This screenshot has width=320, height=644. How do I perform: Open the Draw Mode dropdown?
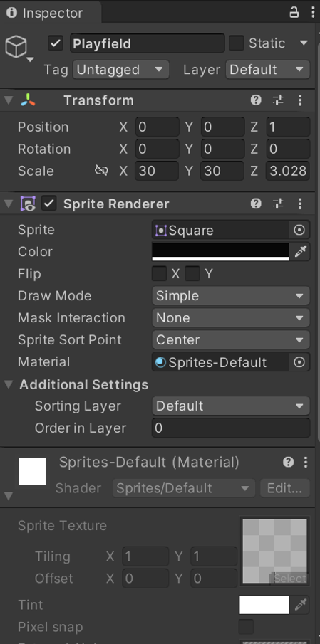click(x=231, y=296)
